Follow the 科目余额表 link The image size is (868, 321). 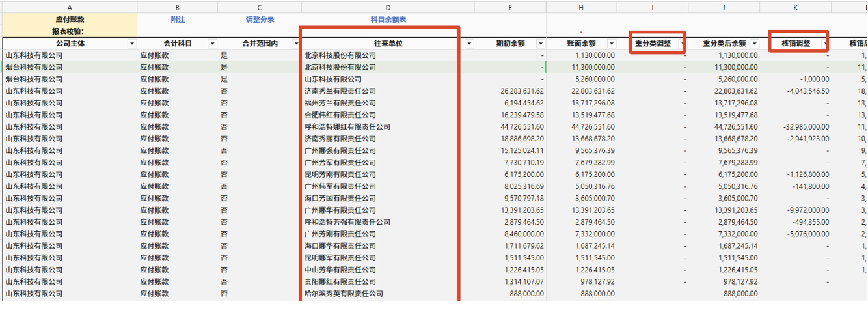(388, 20)
